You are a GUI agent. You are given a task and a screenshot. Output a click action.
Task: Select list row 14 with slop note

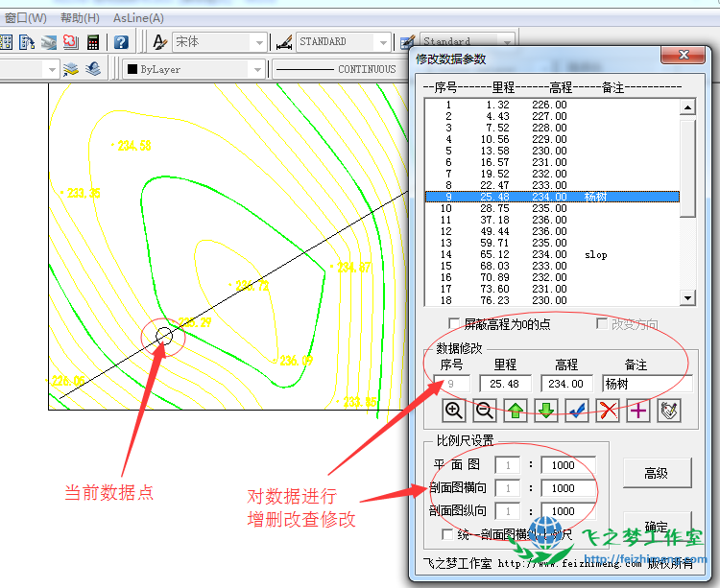[552, 254]
